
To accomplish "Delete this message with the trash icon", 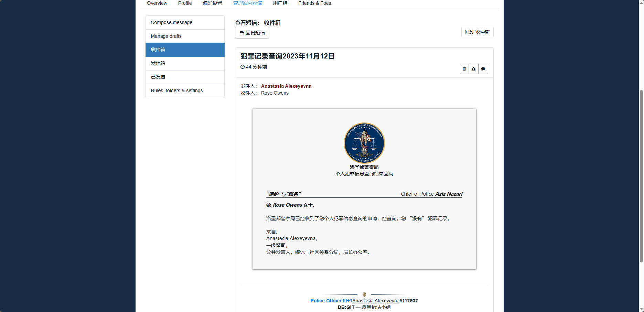I will click(x=464, y=69).
